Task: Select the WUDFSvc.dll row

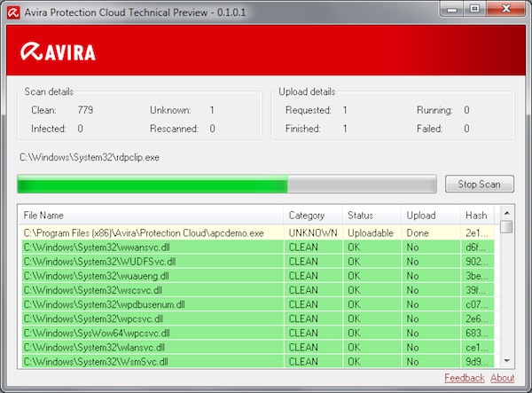Action: (x=256, y=262)
